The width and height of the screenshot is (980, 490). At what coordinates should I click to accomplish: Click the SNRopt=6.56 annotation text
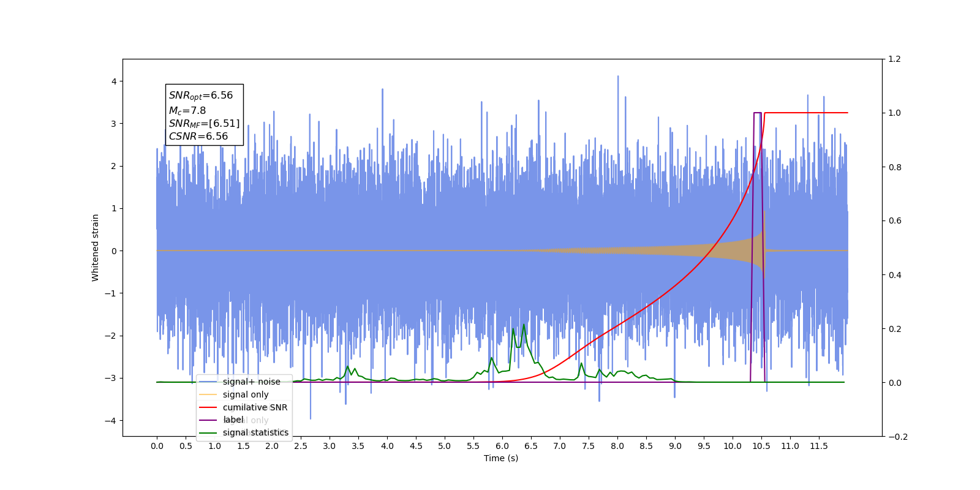tap(201, 96)
